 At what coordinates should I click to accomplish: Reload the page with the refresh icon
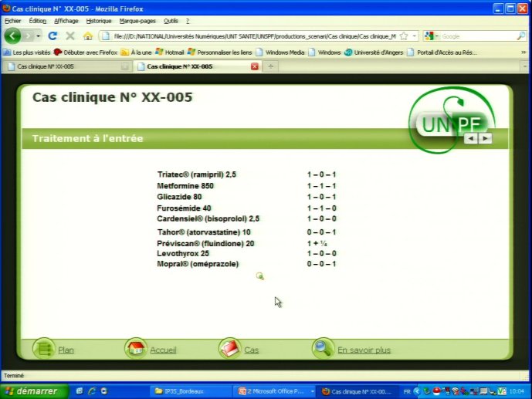pyautogui.click(x=53, y=36)
